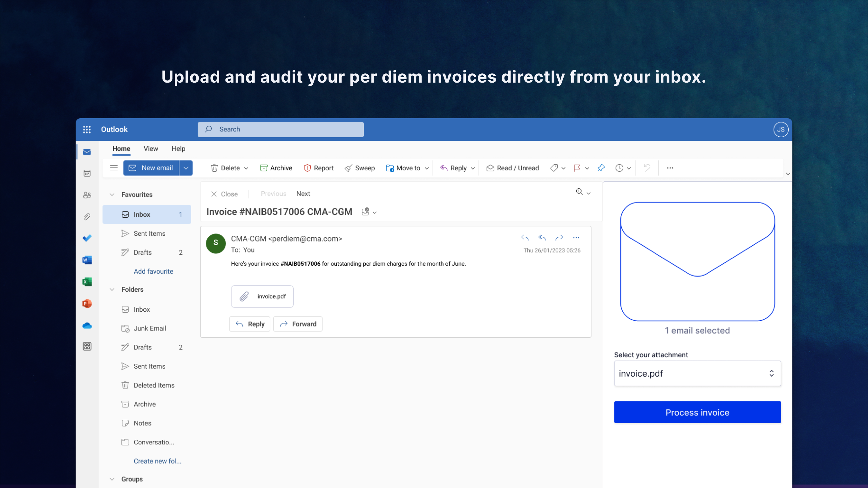868x488 pixels.
Task: Open the invoice.pdf attachment chip
Action: 262,296
